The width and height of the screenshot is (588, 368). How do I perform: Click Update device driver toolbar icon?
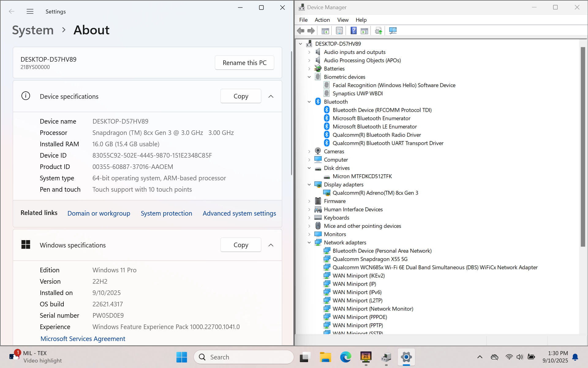[x=379, y=31]
